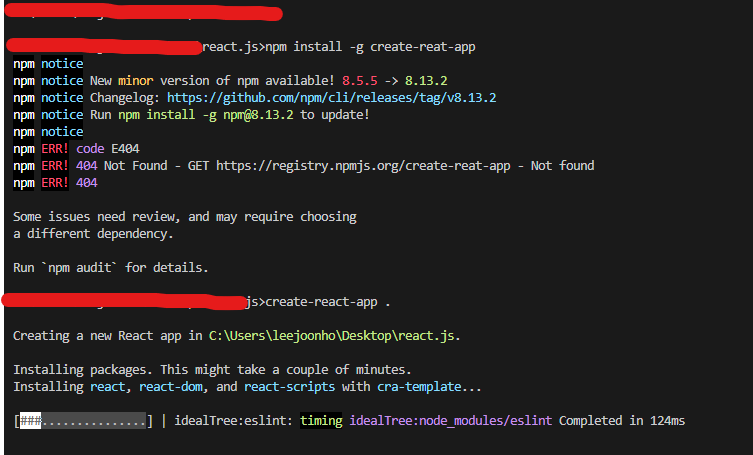Click the 'npm install -g create-reat-app' command
The width and height of the screenshot is (753, 455).
(x=370, y=47)
